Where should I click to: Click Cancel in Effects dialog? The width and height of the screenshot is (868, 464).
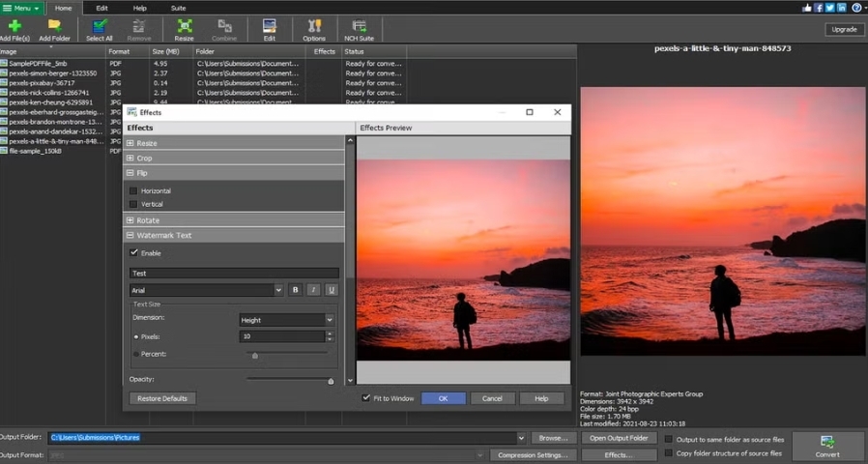click(492, 398)
